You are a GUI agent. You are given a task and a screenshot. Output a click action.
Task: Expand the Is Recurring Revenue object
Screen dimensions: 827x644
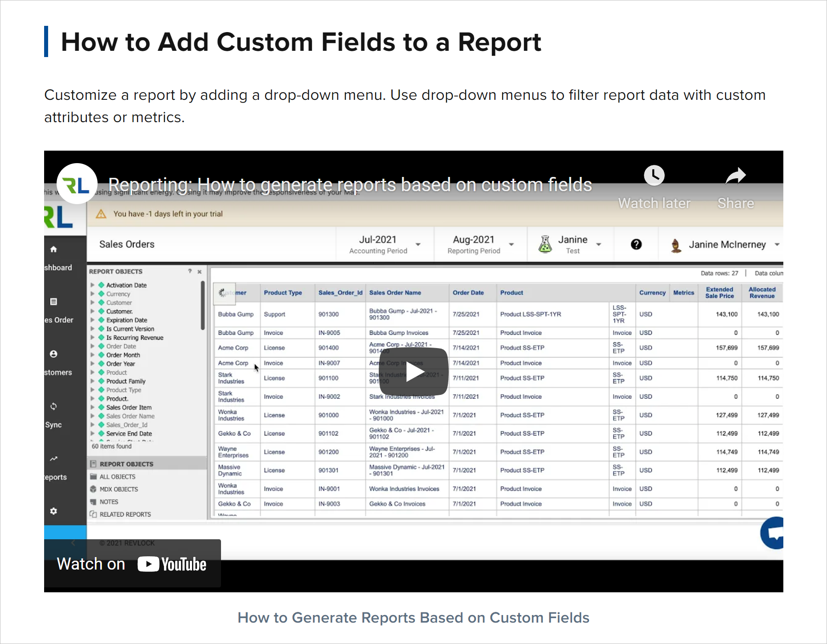(x=92, y=337)
